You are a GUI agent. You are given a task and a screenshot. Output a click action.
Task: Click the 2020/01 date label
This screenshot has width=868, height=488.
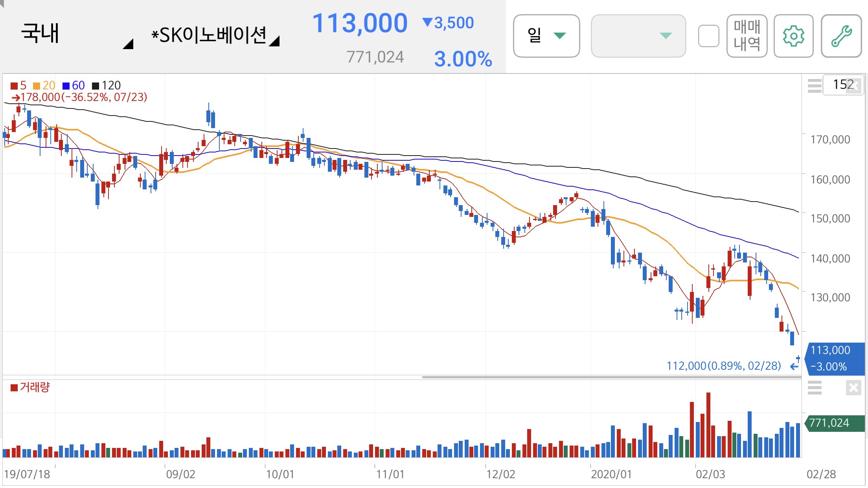click(611, 474)
